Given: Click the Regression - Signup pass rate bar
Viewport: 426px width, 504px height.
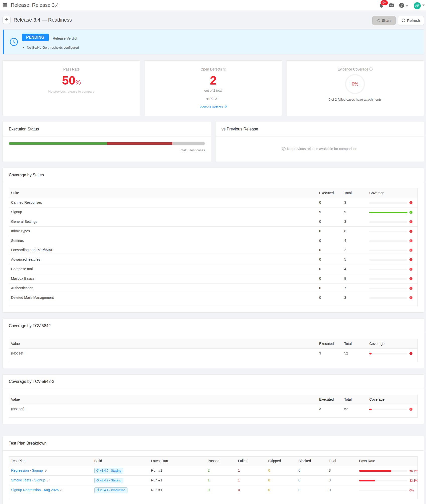Looking at the screenshot, I should pyautogui.click(x=383, y=471).
